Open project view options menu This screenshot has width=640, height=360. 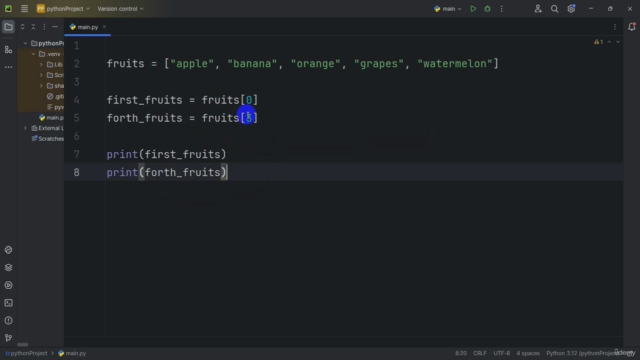(44, 27)
